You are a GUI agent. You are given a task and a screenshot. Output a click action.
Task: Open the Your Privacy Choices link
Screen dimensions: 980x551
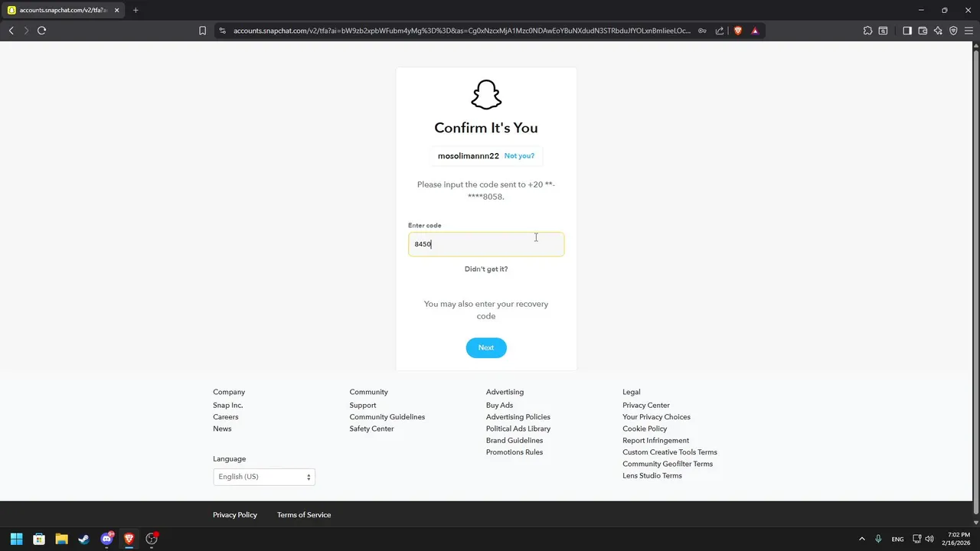click(x=656, y=417)
